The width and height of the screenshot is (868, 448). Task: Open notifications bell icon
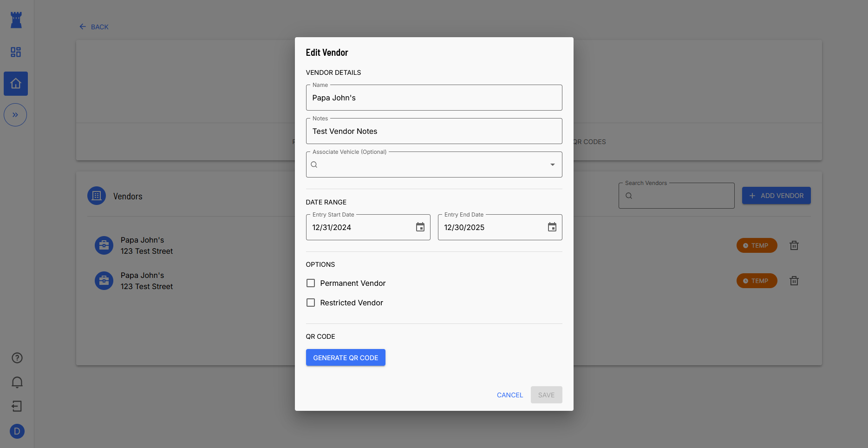[x=17, y=382]
